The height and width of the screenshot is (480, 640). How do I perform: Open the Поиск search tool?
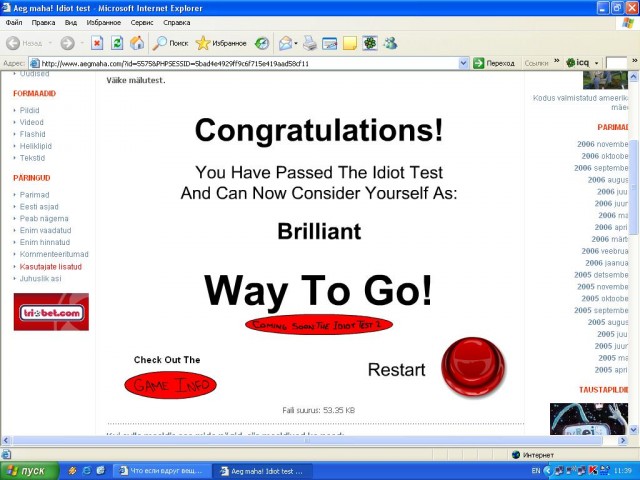[x=170, y=43]
